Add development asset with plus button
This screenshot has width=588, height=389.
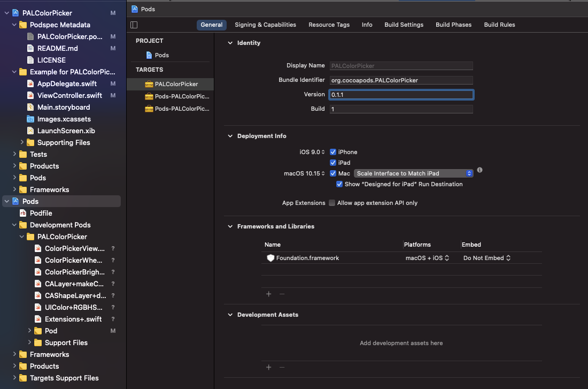(268, 367)
